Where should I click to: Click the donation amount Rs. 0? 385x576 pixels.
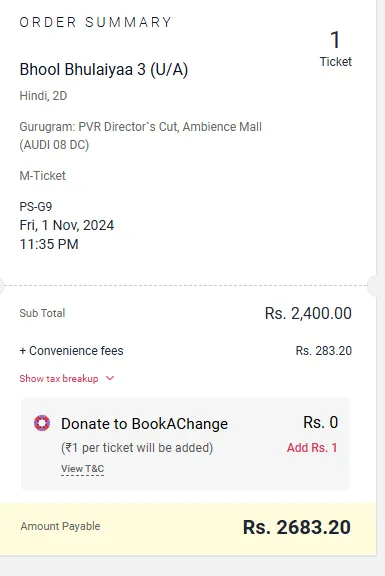point(320,422)
